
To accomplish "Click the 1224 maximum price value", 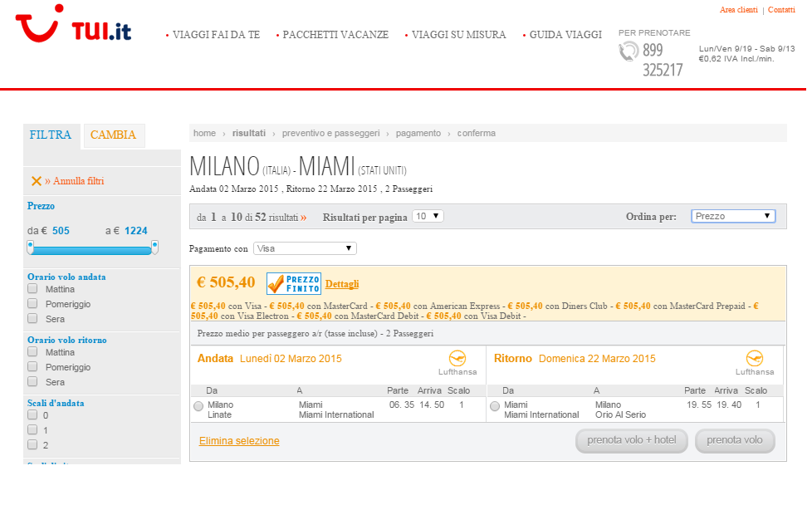I will (x=135, y=231).
